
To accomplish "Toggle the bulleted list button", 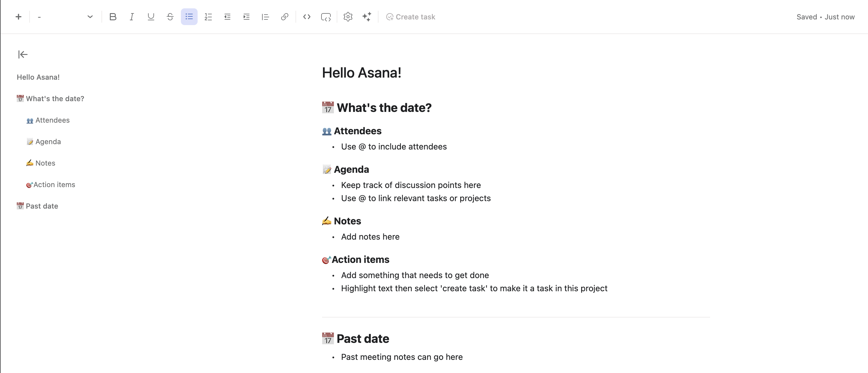I will [189, 17].
